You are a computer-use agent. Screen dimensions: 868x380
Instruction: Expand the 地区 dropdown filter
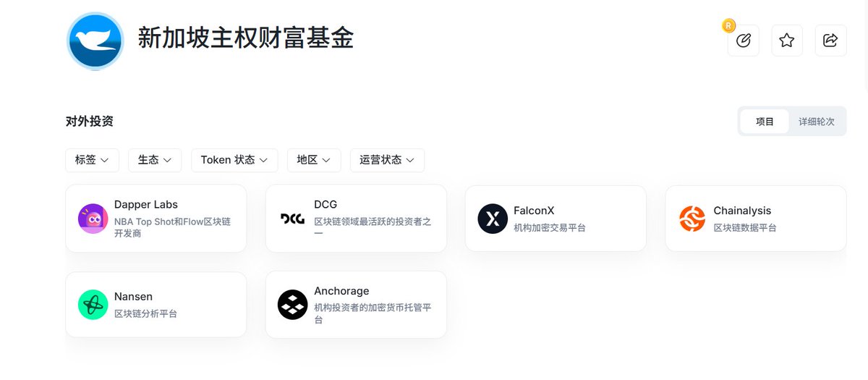tap(314, 160)
